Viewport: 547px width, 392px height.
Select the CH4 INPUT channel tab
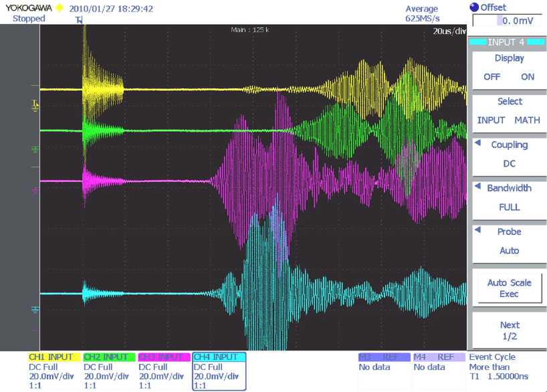tap(219, 357)
